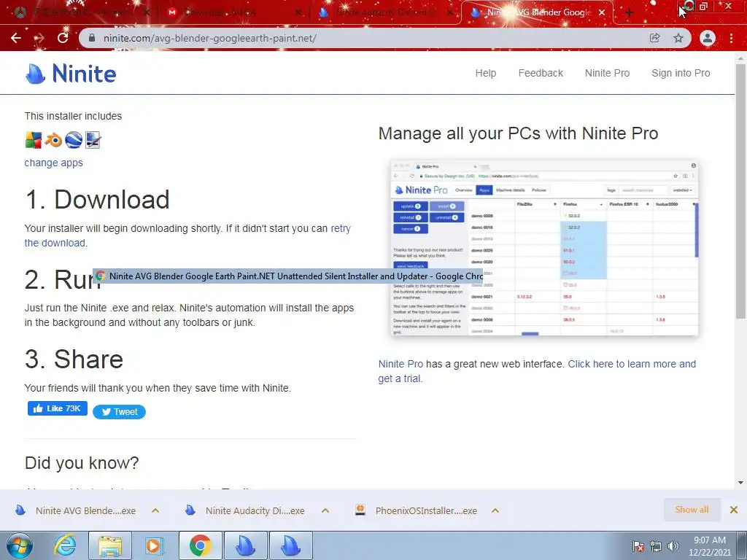Click the Ninite Pro link below the screenshot
Screen dimensions: 747x560
click(x=400, y=364)
